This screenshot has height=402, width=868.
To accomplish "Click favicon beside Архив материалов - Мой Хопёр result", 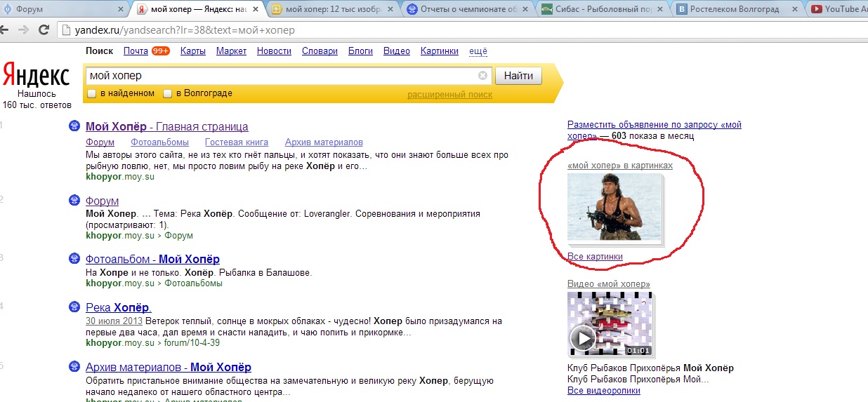I will point(74,367).
